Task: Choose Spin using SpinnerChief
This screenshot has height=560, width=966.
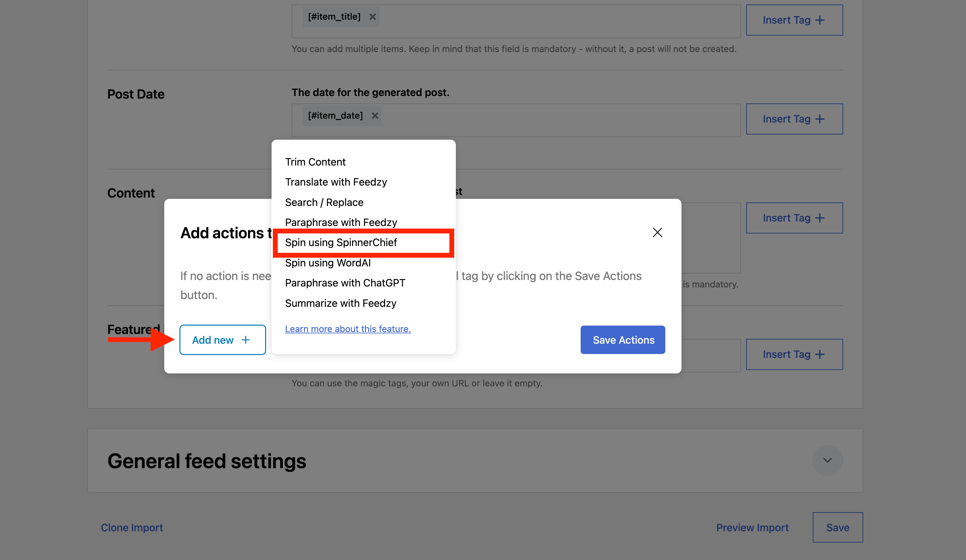Action: tap(341, 242)
